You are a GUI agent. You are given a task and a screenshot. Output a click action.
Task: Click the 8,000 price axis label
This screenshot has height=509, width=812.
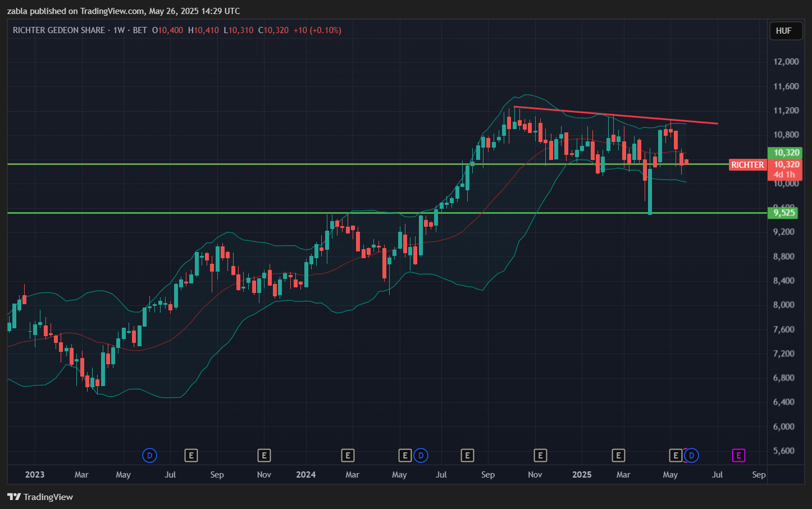(x=784, y=305)
